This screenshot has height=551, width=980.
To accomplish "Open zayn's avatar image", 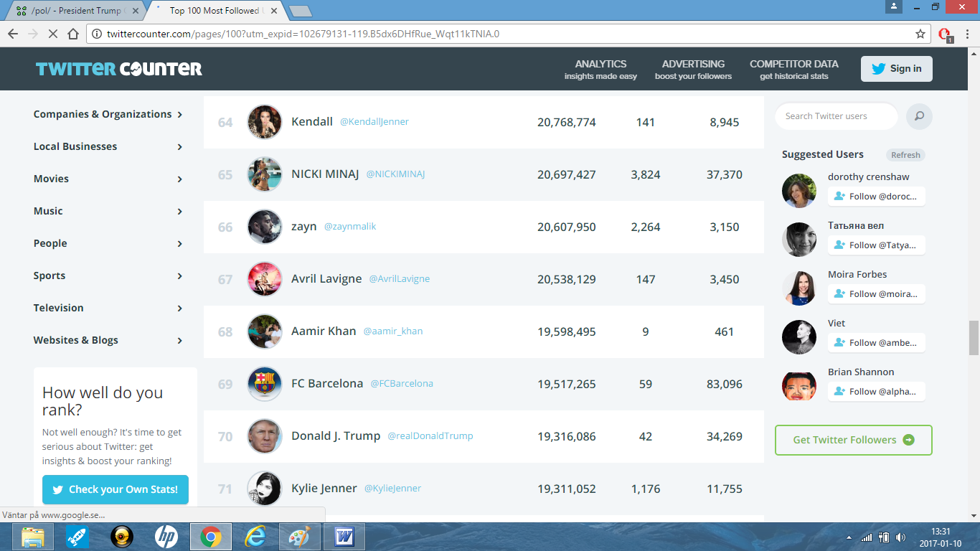I will 265,227.
